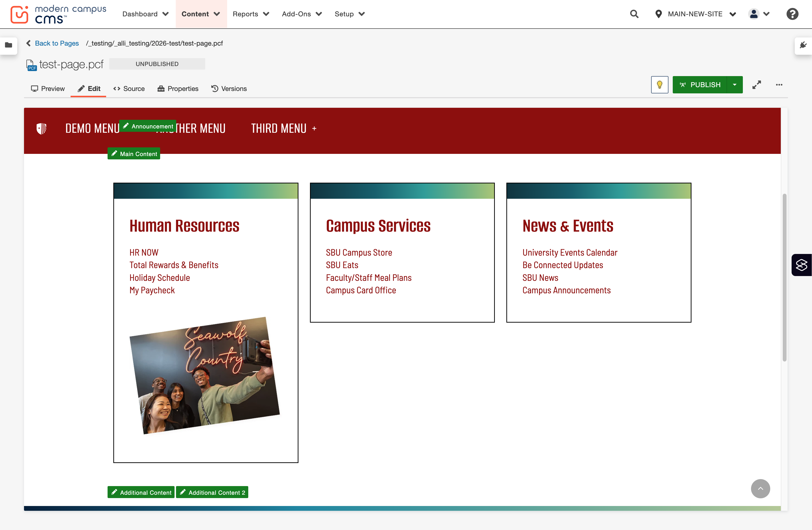Open the user account avatar menu
This screenshot has width=812, height=530.
click(x=759, y=14)
